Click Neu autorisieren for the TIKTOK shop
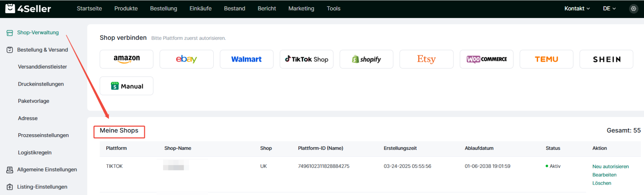This screenshot has width=644, height=195. 611,167
